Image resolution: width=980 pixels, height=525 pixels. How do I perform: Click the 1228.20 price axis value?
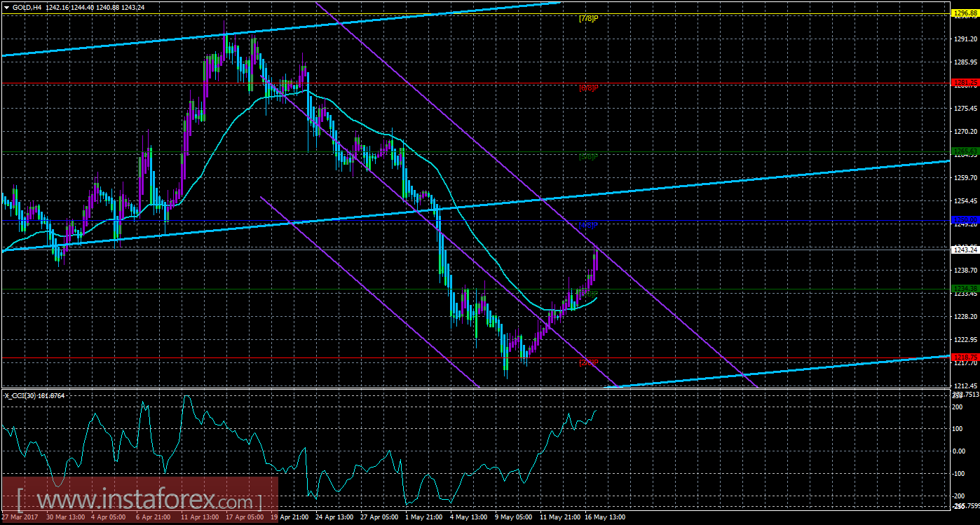[x=965, y=317]
